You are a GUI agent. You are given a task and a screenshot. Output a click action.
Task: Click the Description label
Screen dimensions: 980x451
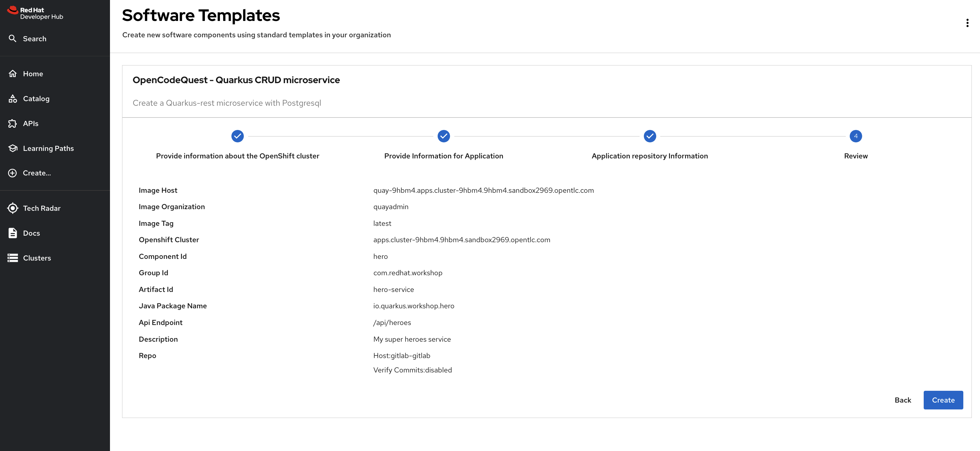pos(158,339)
